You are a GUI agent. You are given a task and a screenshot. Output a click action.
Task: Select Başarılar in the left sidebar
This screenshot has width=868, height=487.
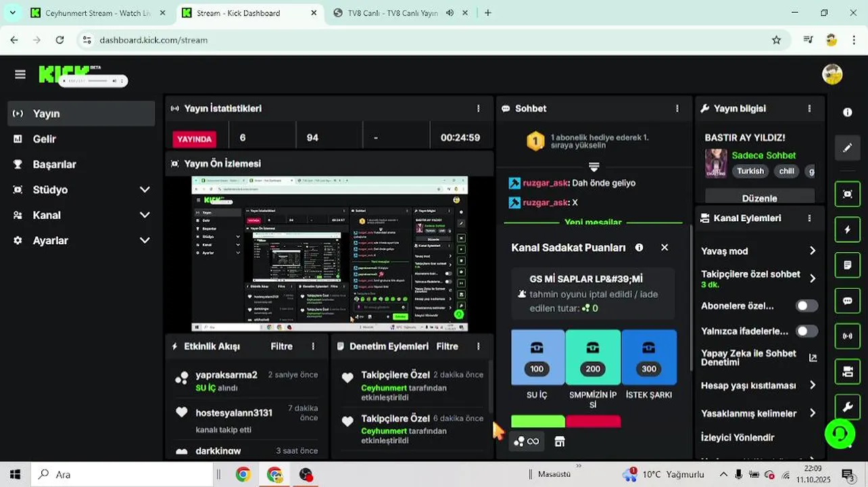coord(81,164)
